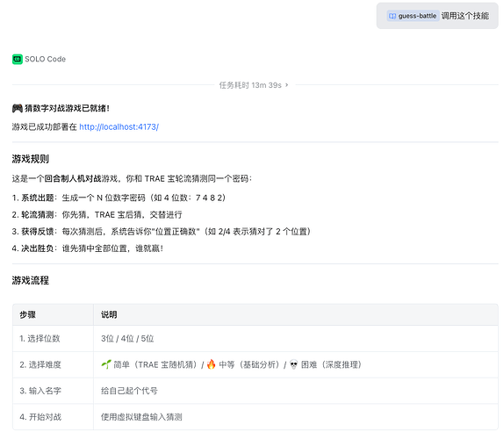The height and width of the screenshot is (439, 504).
Task: Click the 使用虚拟键盘输入猜测 cell
Action: point(296,417)
